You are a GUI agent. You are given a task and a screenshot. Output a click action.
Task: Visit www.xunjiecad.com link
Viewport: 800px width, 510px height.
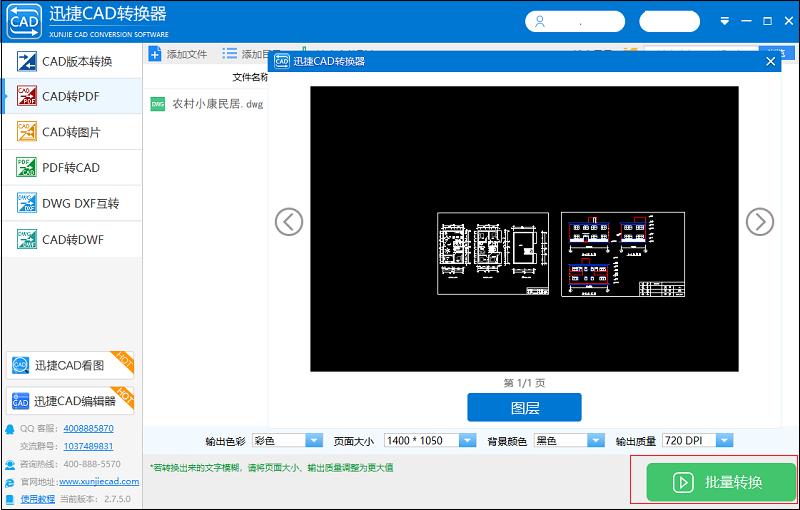point(99,481)
